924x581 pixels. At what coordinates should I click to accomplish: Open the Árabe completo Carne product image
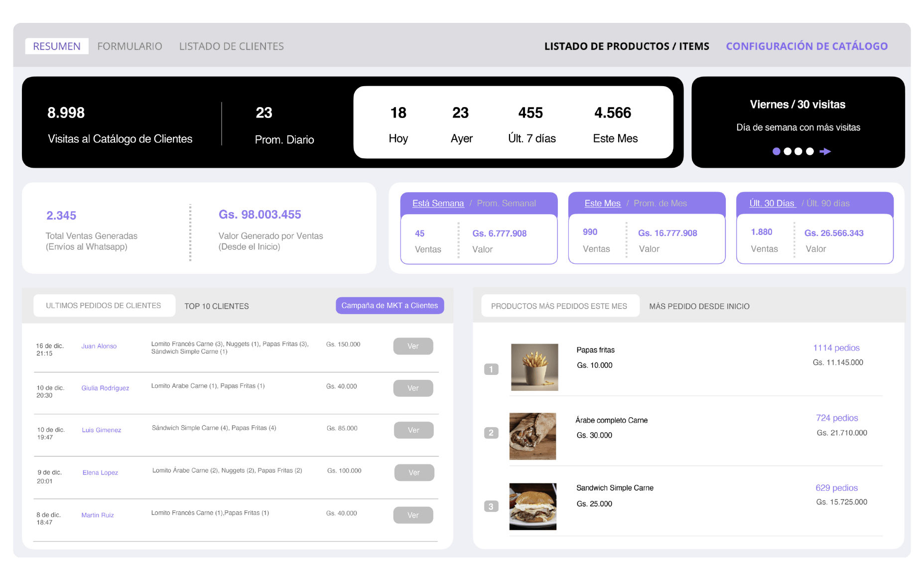(532, 436)
